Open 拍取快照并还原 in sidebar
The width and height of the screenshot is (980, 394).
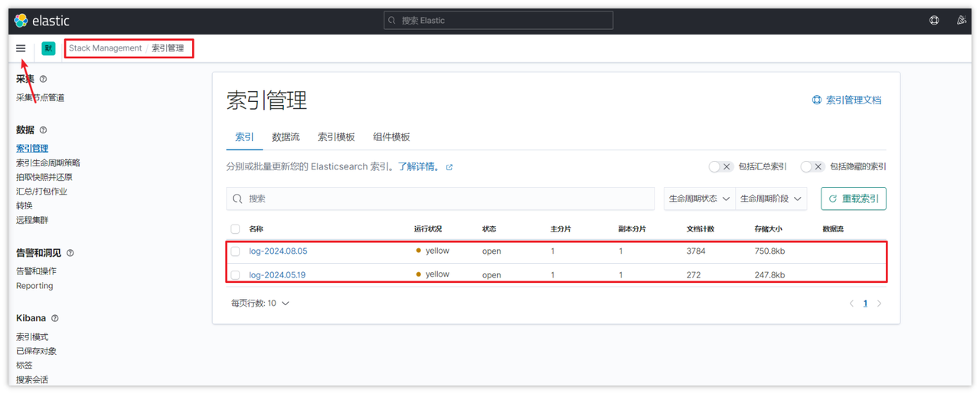click(x=44, y=177)
